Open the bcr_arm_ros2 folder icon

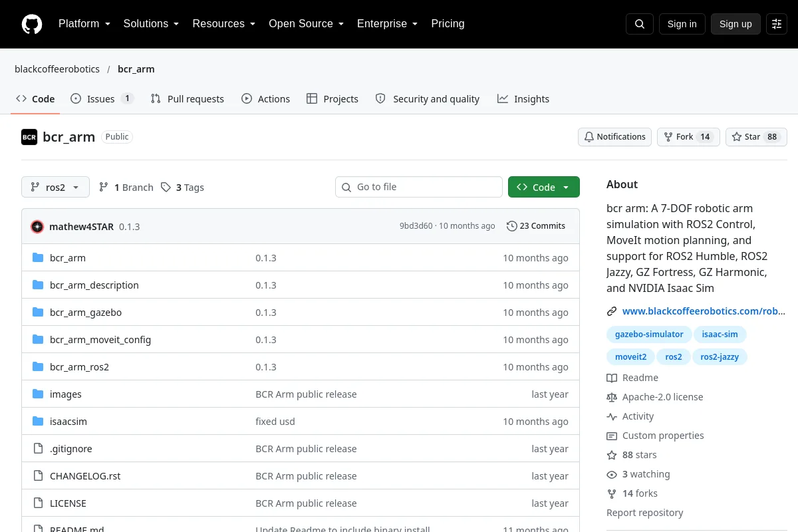[38, 367]
